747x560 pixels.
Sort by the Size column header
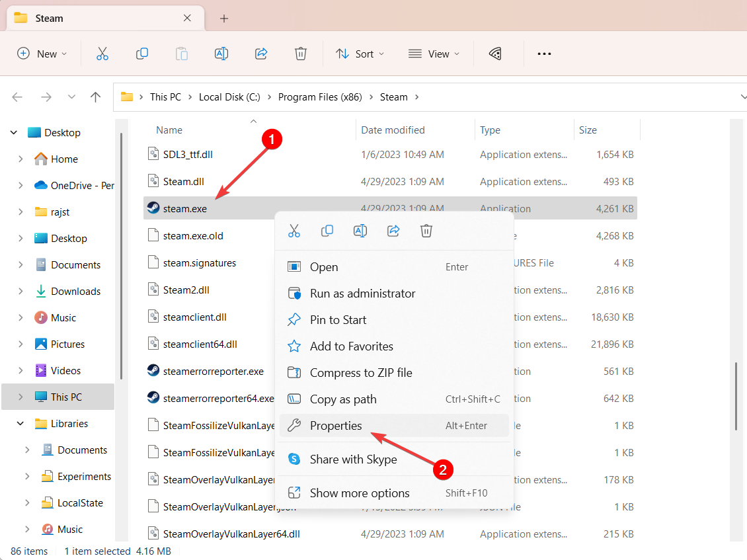pyautogui.click(x=588, y=130)
